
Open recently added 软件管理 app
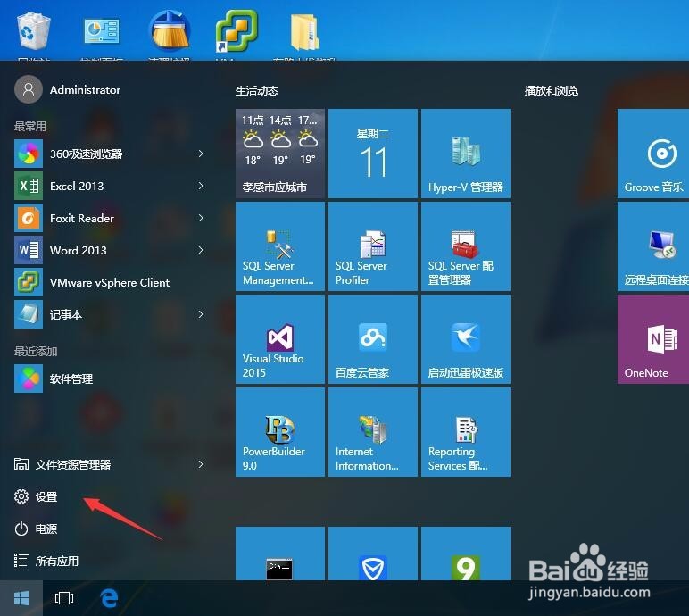(109, 379)
